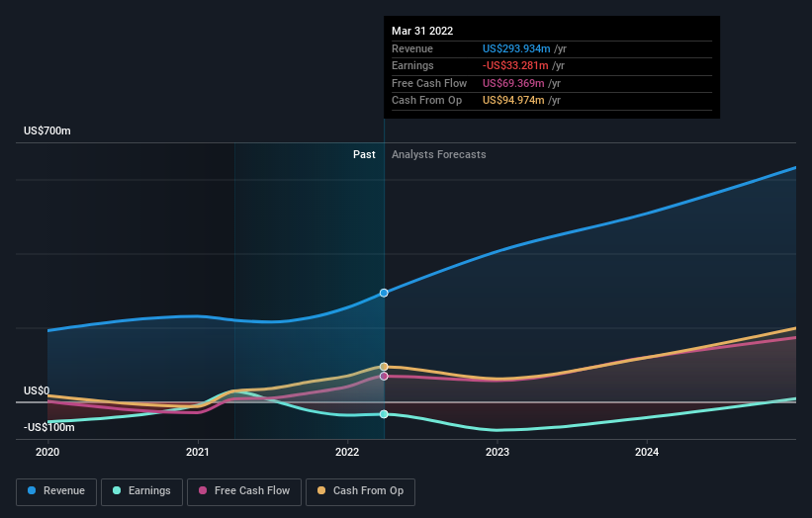Toggle the Revenue legend button
This screenshot has width=812, height=518.
coord(56,491)
